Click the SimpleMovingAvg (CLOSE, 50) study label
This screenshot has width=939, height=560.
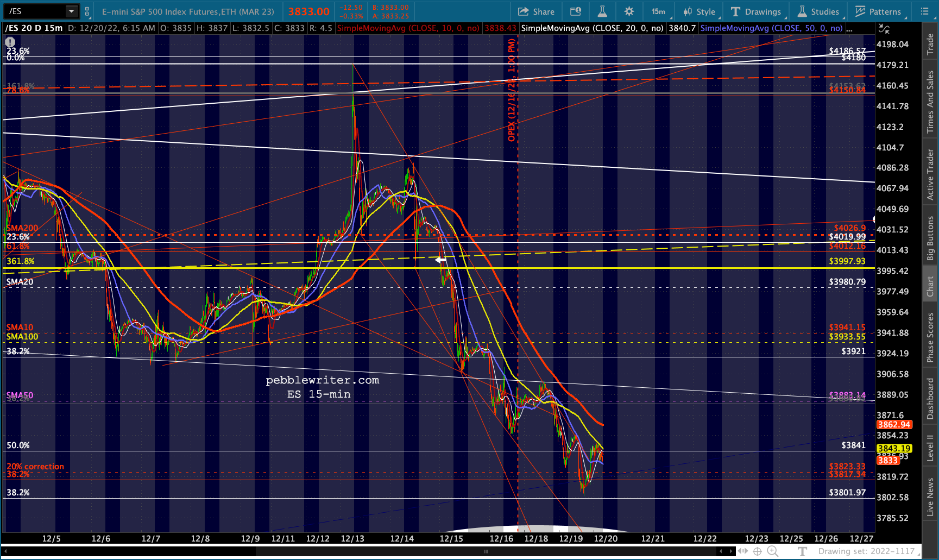click(772, 28)
